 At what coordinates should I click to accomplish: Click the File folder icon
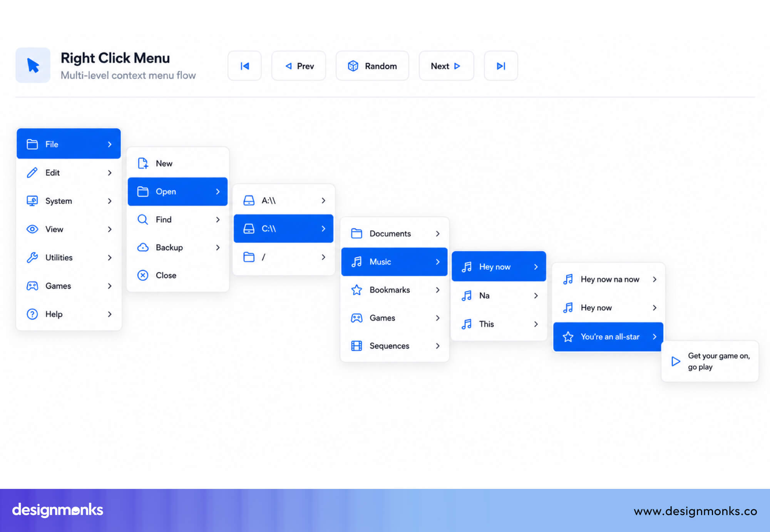click(32, 144)
